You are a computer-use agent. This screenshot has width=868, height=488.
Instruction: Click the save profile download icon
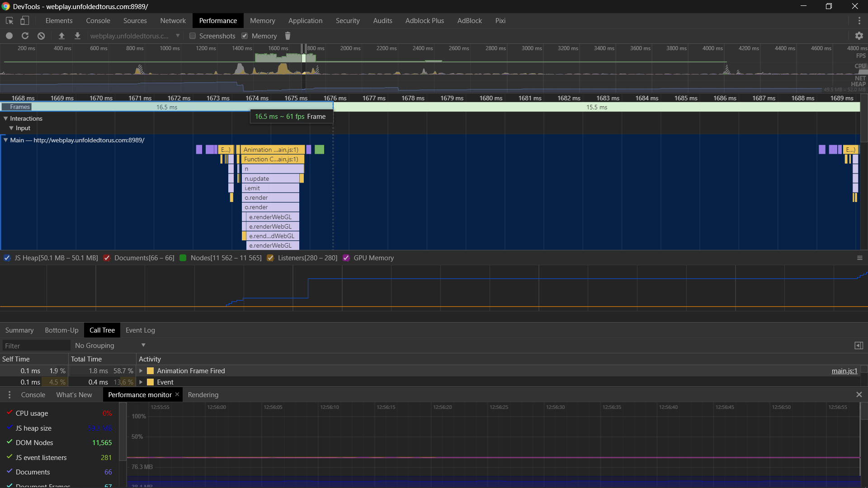tap(77, 36)
